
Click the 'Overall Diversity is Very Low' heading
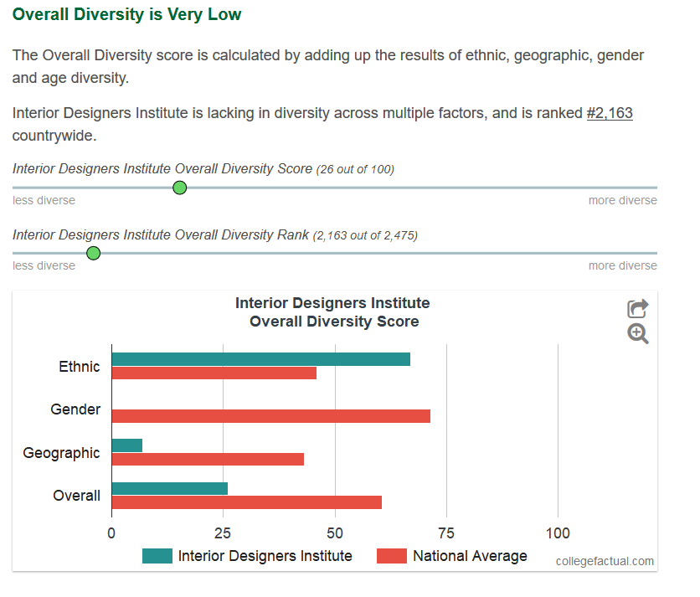[126, 14]
